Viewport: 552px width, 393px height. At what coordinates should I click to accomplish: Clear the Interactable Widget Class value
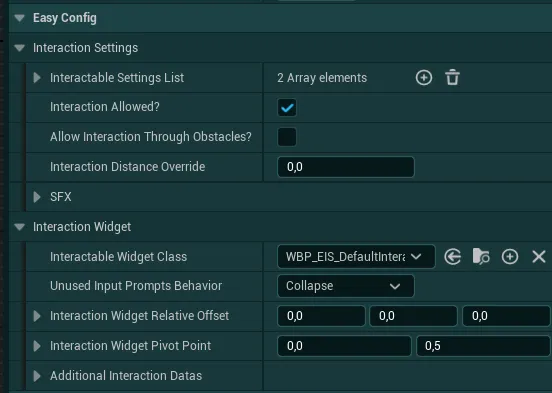[539, 256]
